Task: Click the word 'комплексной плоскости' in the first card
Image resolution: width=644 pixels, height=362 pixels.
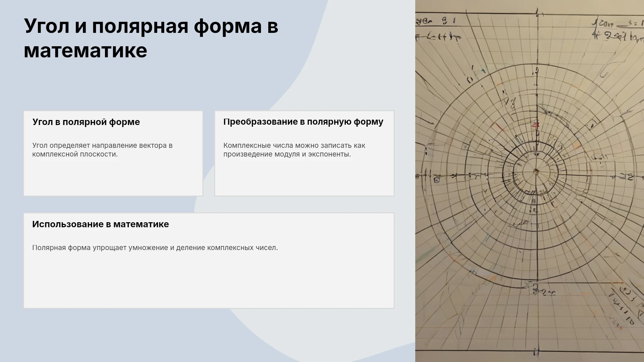Action: (74, 154)
